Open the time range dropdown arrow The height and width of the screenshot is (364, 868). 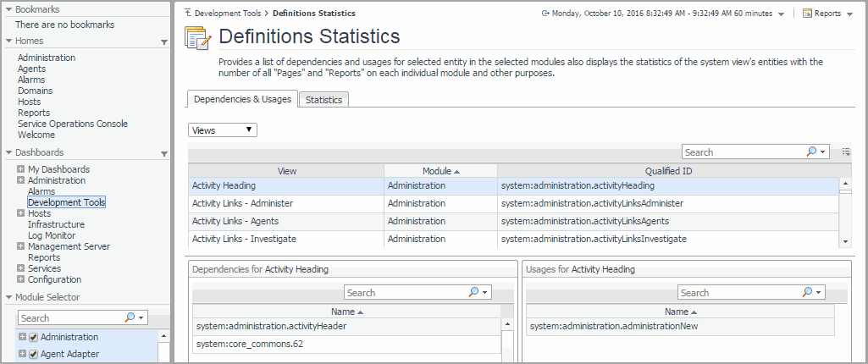pos(780,14)
